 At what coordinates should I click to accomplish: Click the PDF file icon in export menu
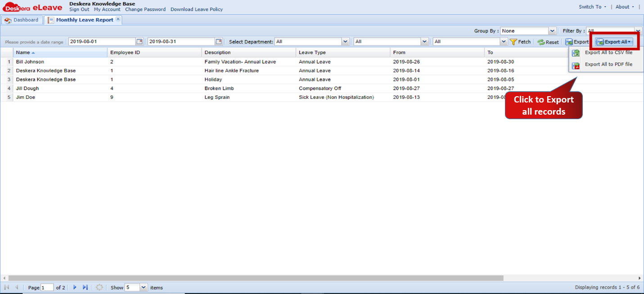coord(576,65)
